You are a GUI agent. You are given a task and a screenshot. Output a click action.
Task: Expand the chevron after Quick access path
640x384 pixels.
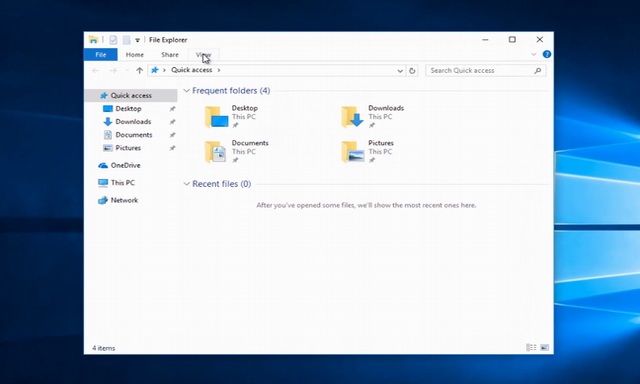219,70
